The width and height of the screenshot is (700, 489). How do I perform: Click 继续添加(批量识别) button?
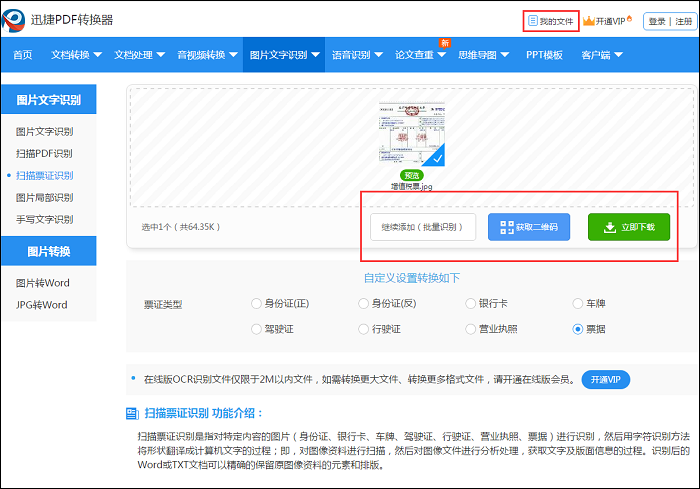coord(422,227)
